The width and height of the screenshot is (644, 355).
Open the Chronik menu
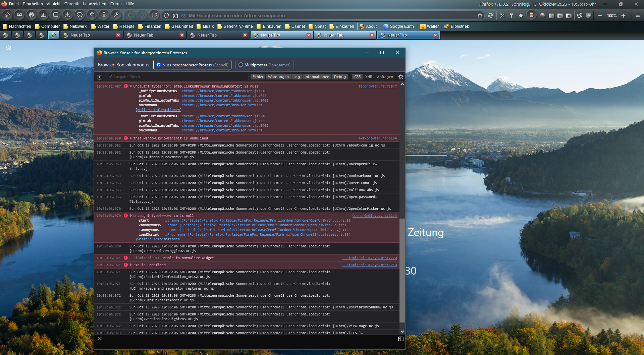click(71, 4)
